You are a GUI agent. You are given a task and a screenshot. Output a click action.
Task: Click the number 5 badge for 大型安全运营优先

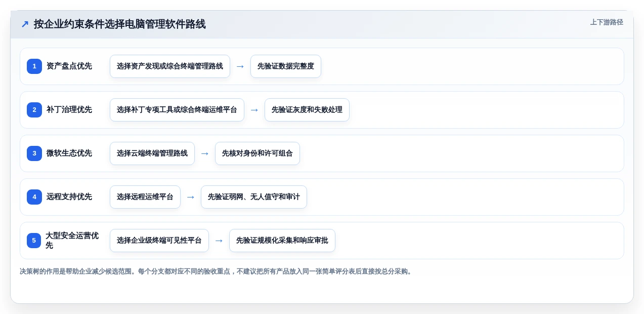pos(34,241)
